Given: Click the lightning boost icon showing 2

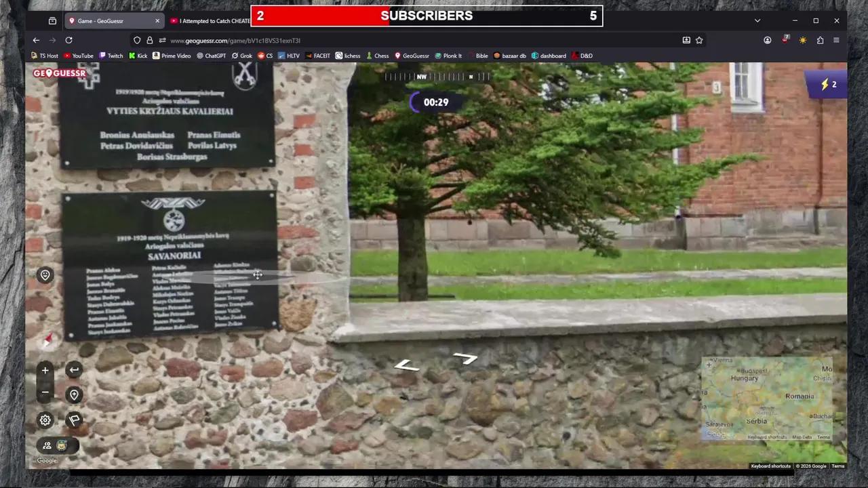Looking at the screenshot, I should [x=825, y=84].
